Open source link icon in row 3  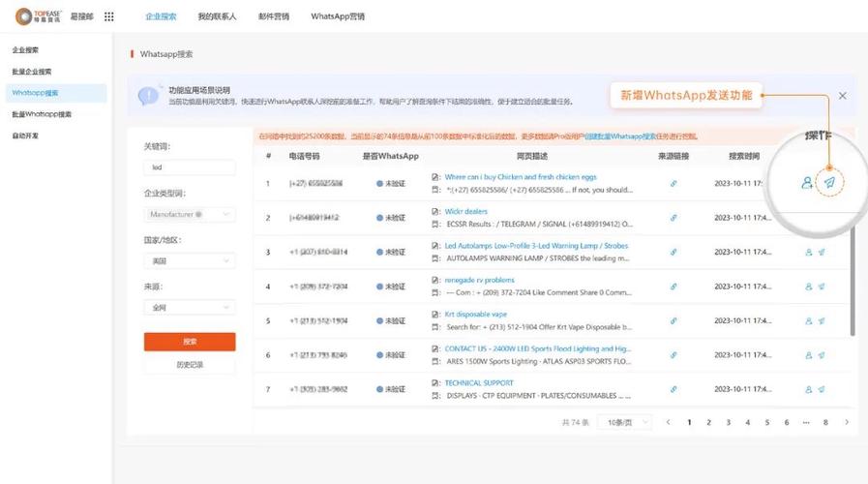coord(673,252)
